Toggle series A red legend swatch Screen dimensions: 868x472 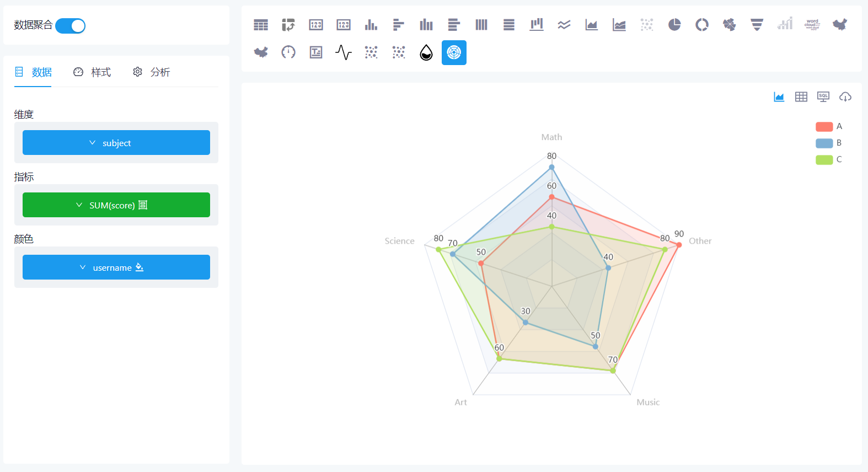(x=824, y=127)
